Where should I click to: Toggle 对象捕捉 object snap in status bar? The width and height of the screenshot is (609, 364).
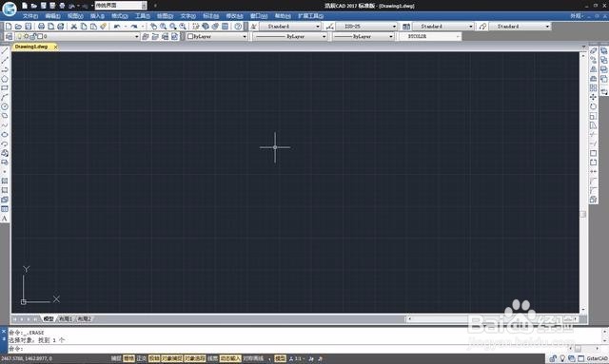click(171, 358)
